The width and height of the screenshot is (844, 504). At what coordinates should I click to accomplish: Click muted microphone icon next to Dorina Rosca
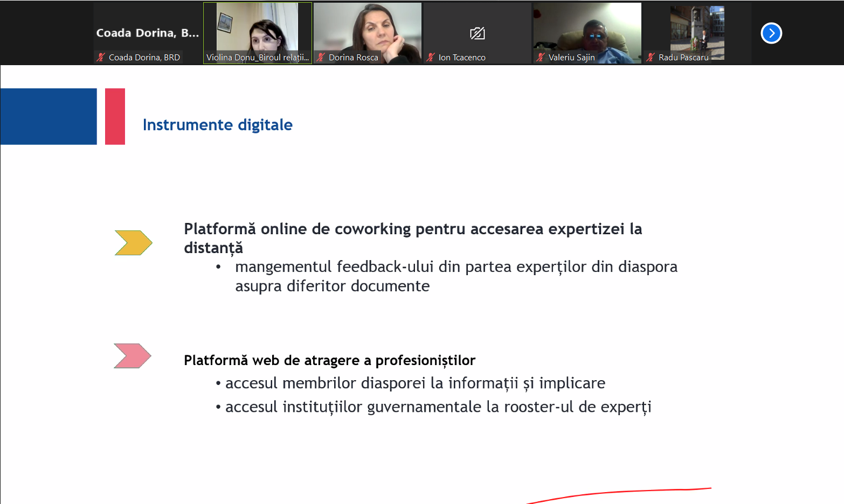pos(321,57)
